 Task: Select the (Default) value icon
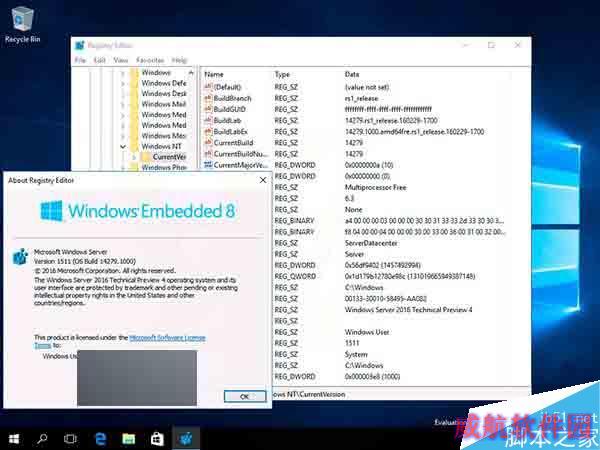[x=208, y=87]
